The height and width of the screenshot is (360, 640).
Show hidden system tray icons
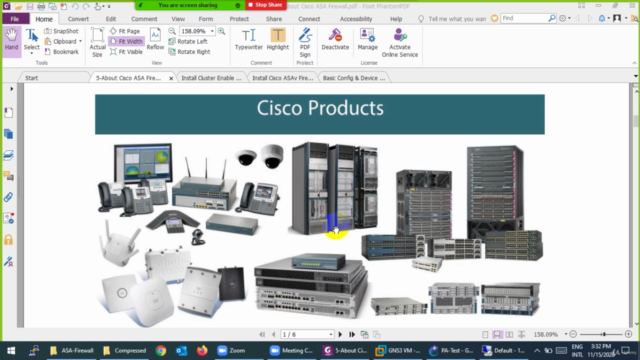537,351
